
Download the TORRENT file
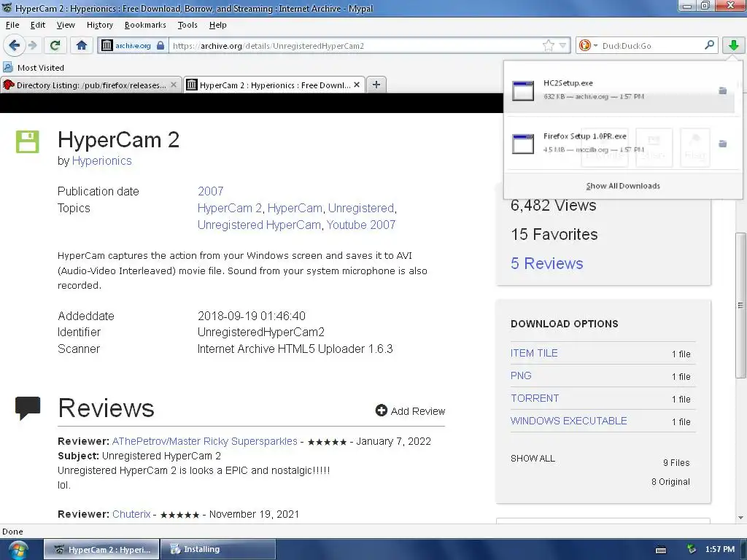535,398
